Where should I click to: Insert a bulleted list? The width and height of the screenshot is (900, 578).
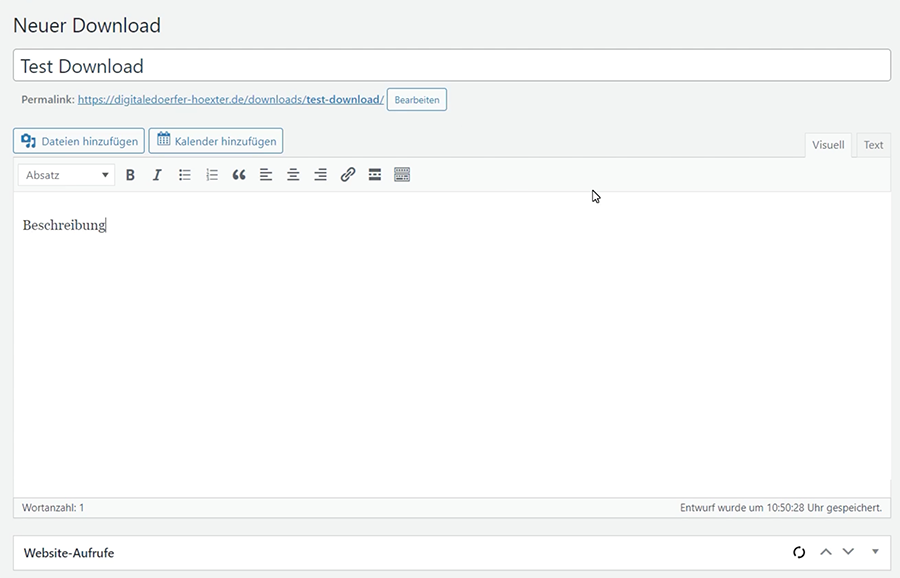(x=185, y=175)
